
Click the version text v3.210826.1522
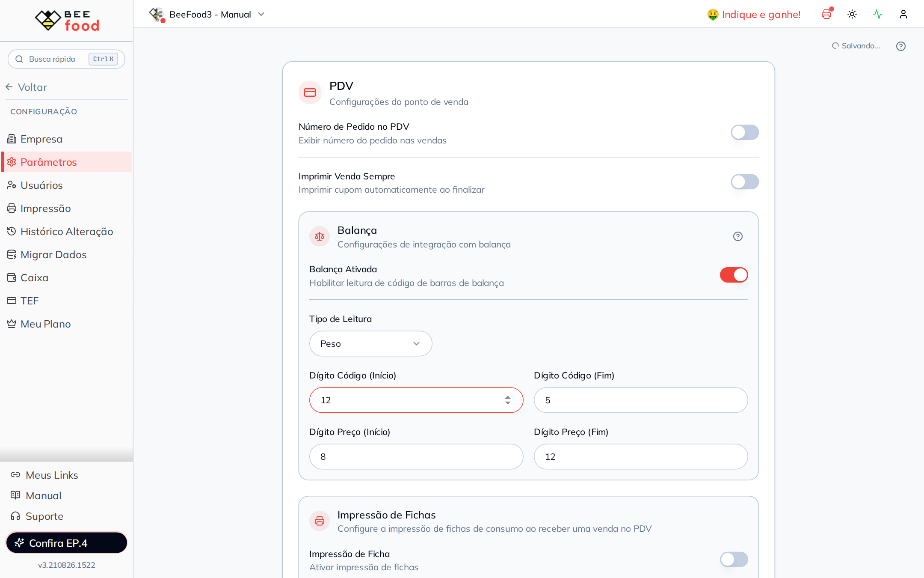click(x=67, y=565)
